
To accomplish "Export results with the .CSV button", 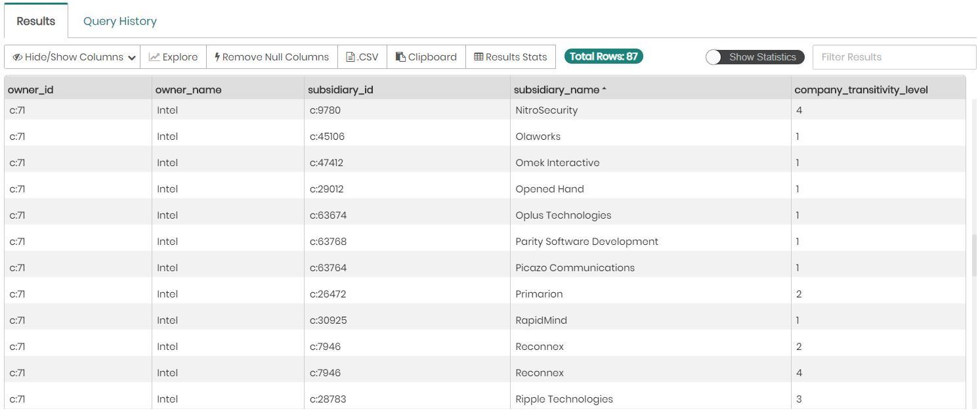I will pyautogui.click(x=362, y=57).
